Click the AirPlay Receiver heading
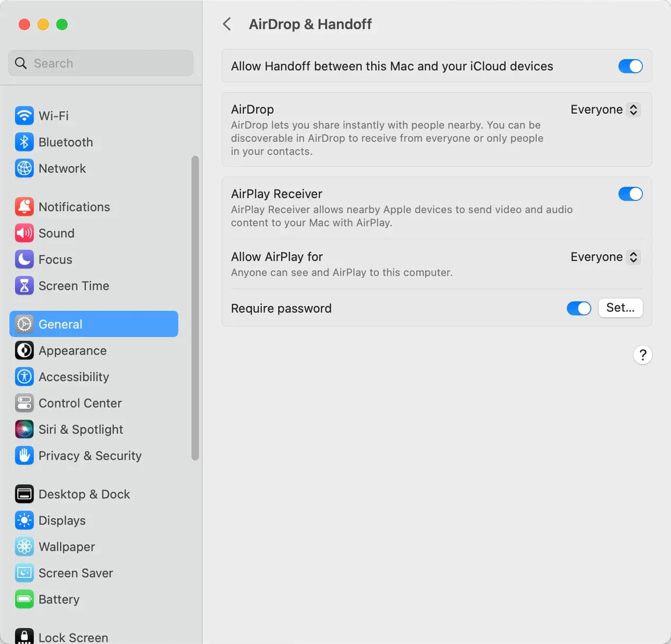The width and height of the screenshot is (671, 644). (277, 194)
